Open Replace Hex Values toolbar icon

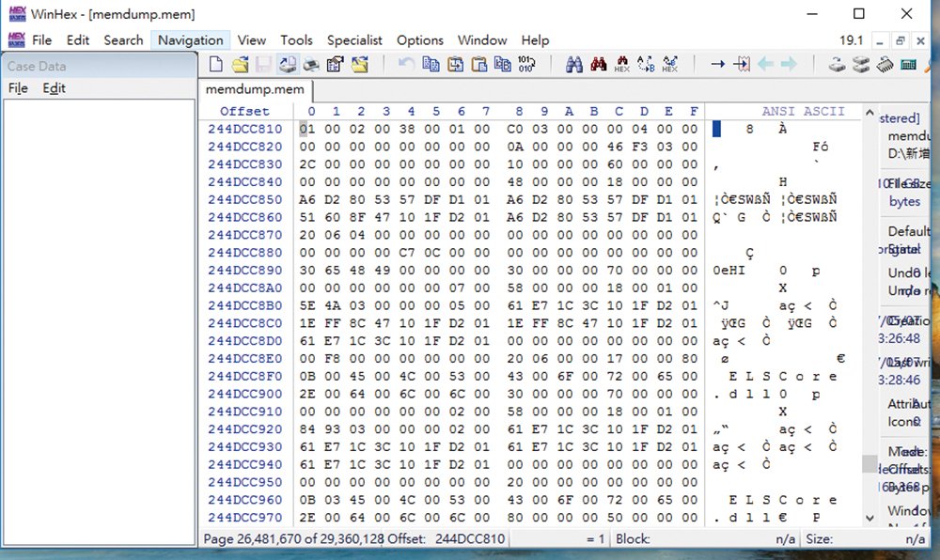[669, 64]
